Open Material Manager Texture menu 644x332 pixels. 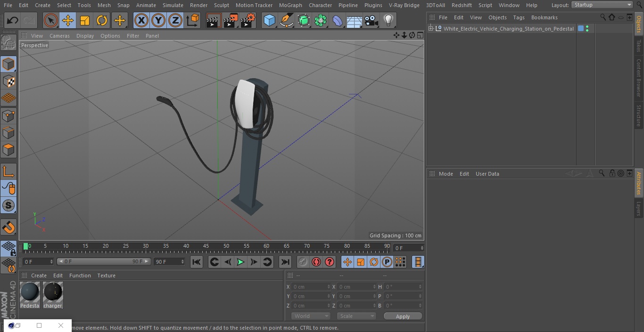pos(106,275)
